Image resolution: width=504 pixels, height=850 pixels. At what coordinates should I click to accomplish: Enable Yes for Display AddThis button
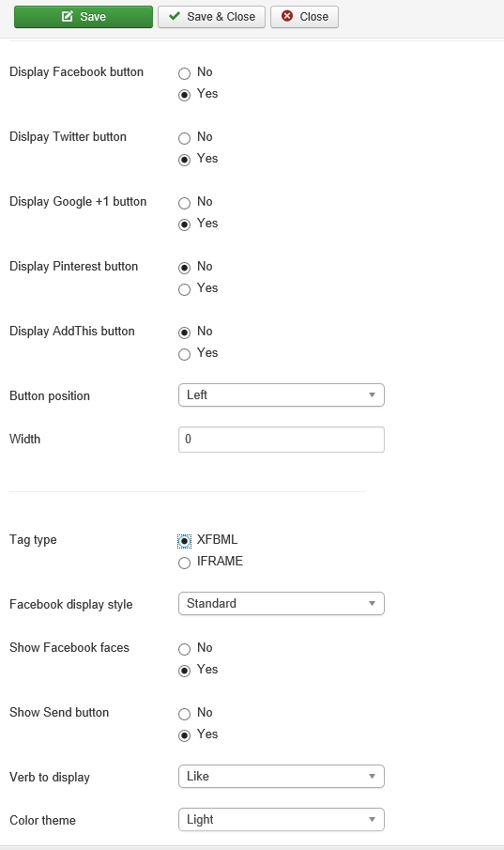click(x=184, y=354)
